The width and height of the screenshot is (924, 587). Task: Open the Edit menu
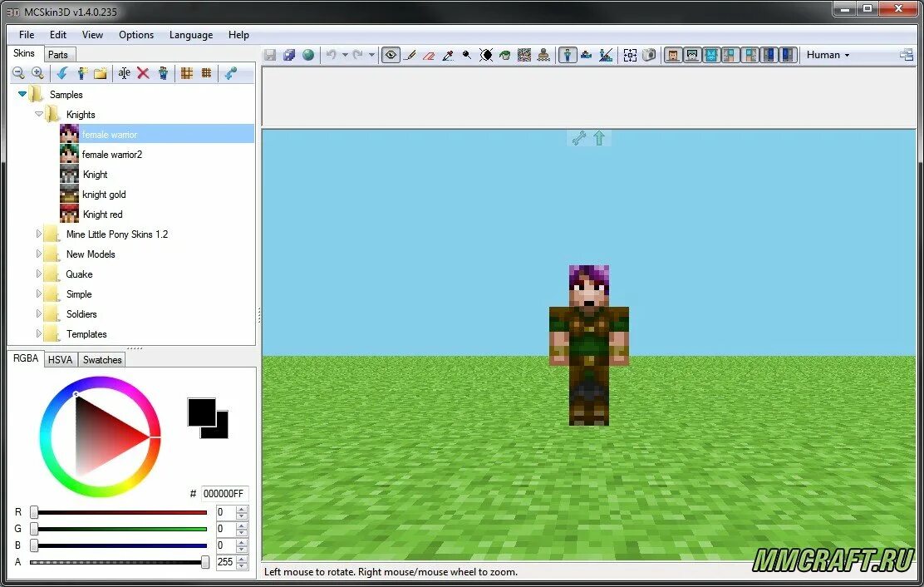coord(58,35)
